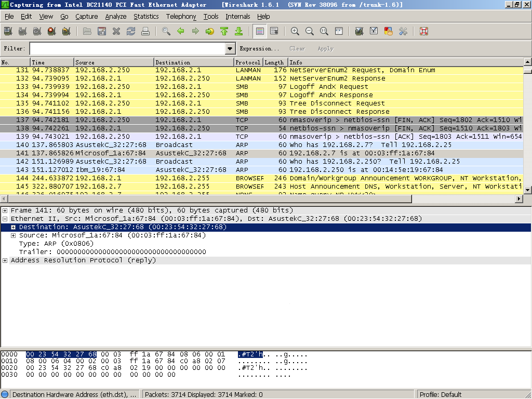Close this capture file icon

pyautogui.click(x=116, y=31)
